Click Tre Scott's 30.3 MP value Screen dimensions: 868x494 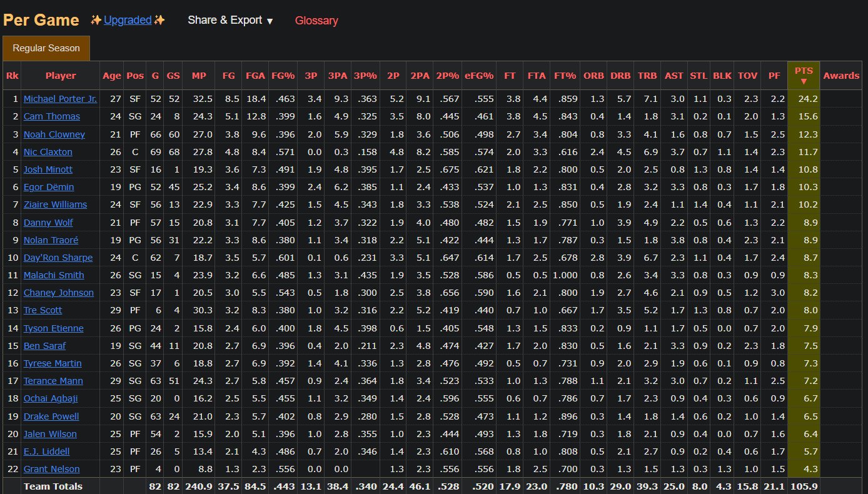203,310
